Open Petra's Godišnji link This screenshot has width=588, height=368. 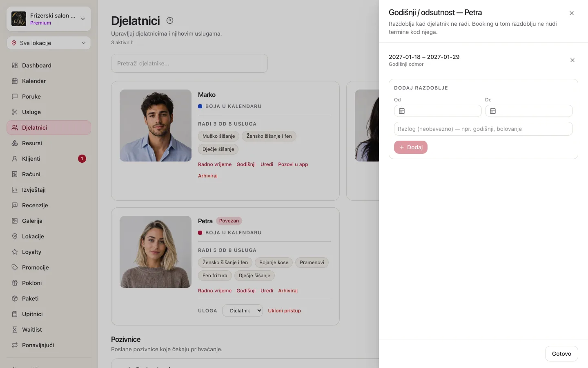[246, 291]
